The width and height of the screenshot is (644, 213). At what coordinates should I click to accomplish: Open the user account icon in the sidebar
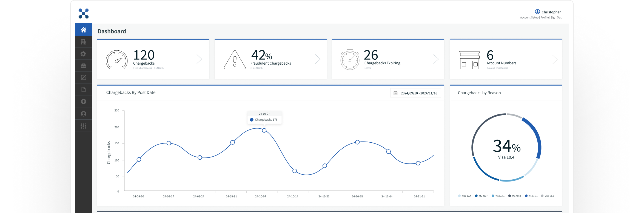pos(84,114)
